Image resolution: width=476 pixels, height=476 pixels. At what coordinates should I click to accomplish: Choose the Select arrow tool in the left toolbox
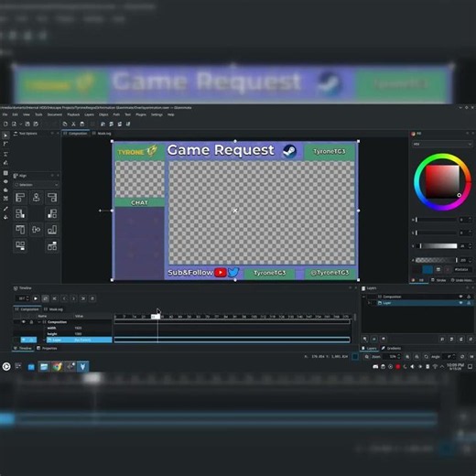[5, 135]
